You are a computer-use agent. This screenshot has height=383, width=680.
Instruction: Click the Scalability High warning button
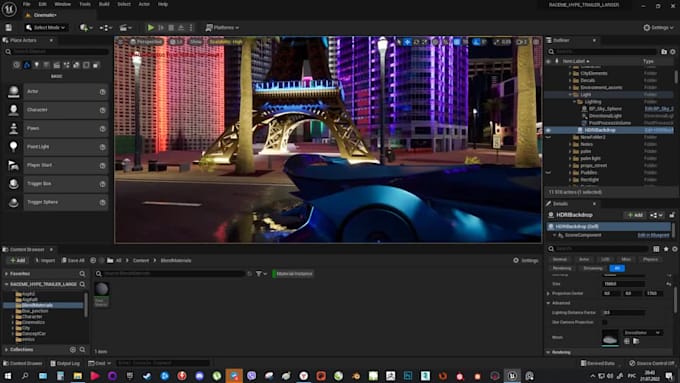(x=226, y=42)
